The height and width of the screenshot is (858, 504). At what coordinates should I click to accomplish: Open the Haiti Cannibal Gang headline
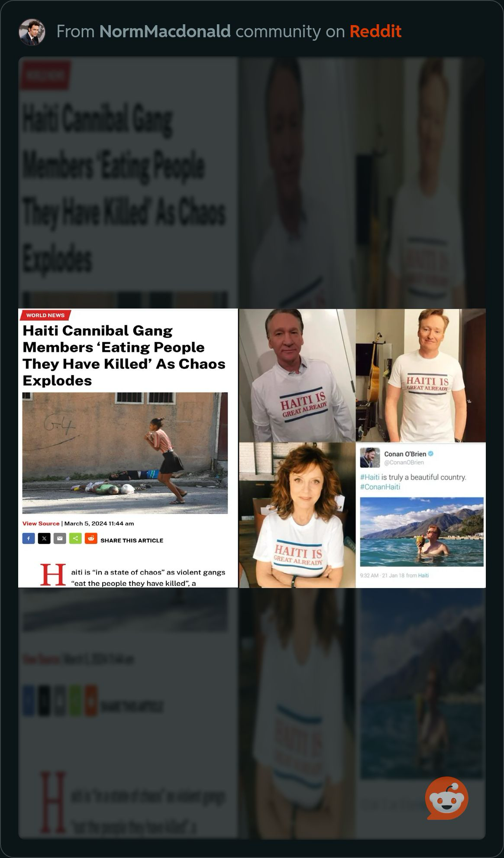(x=124, y=355)
